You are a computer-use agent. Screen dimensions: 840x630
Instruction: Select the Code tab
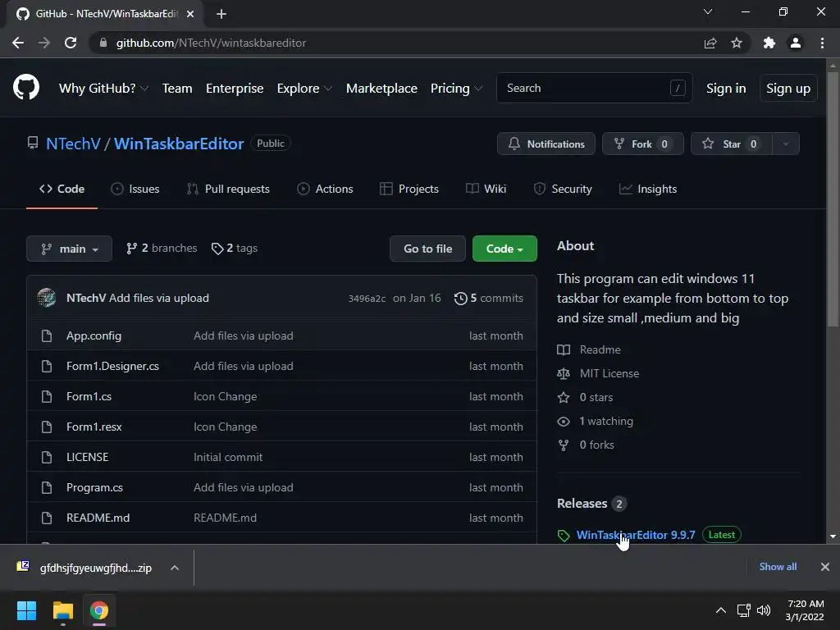62,189
